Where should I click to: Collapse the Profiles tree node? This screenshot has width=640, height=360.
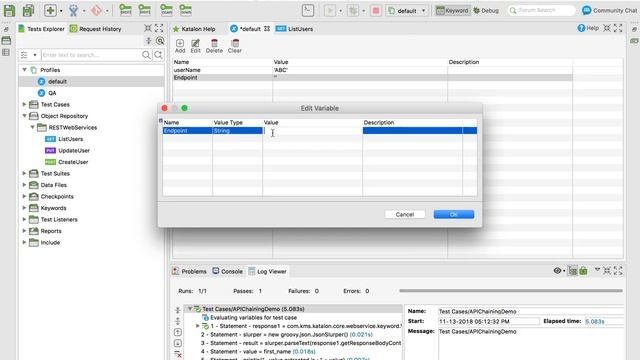[24, 70]
